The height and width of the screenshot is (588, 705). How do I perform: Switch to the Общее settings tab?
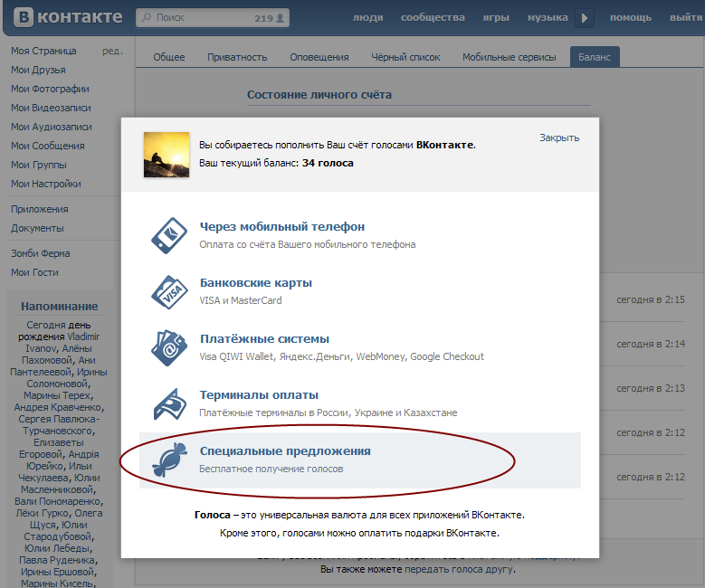click(x=169, y=57)
